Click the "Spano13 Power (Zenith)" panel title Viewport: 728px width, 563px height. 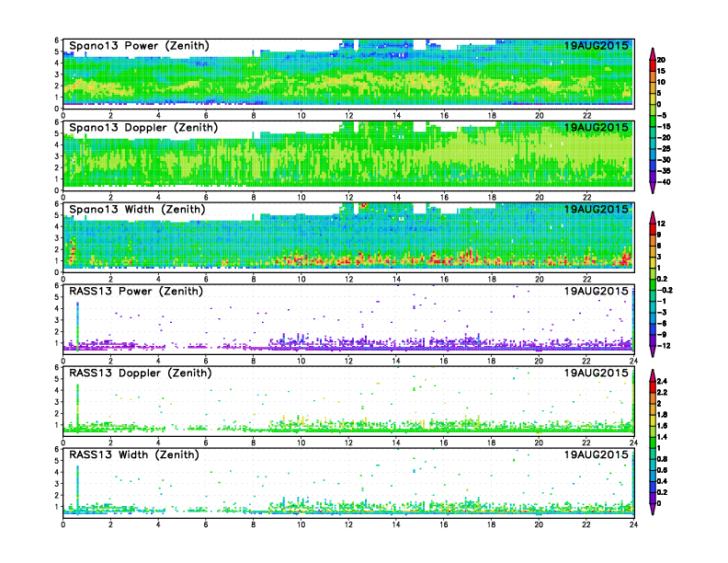click(140, 46)
